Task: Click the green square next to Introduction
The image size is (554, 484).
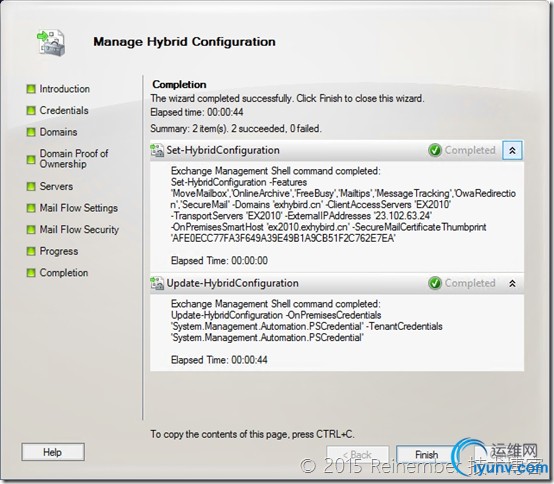Action: pyautogui.click(x=31, y=89)
